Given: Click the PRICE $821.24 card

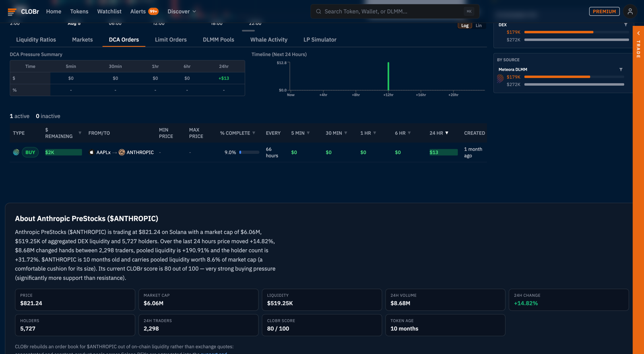Looking at the screenshot, I should point(75,300).
